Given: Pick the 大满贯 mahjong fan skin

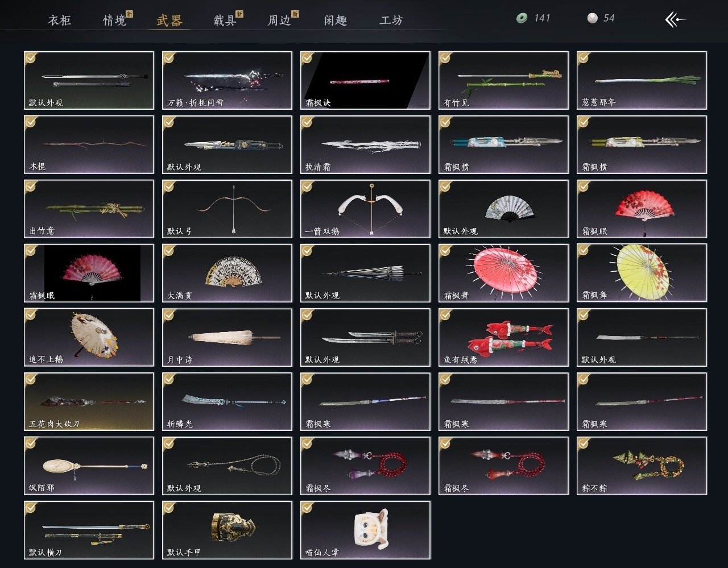Looking at the screenshot, I should point(227,273).
